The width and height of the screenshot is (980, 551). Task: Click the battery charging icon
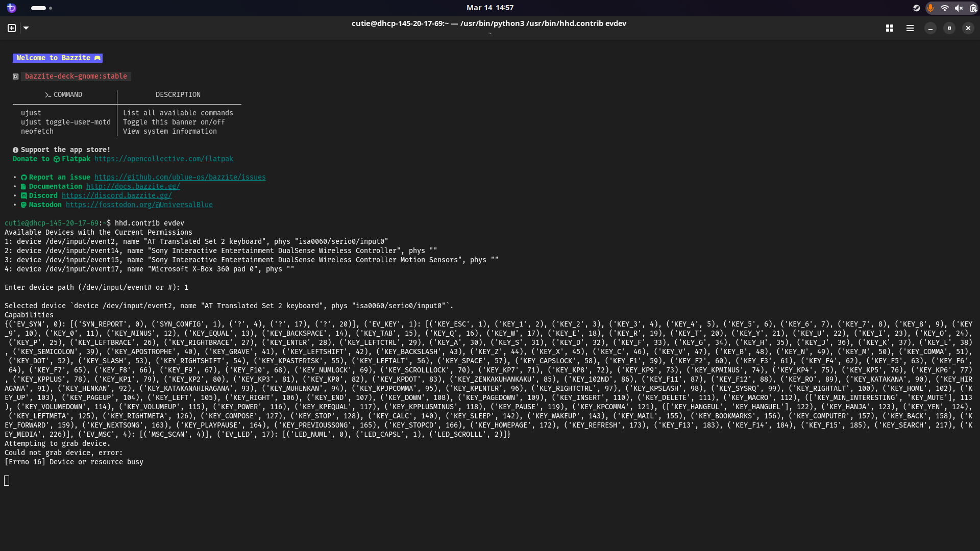pyautogui.click(x=973, y=8)
